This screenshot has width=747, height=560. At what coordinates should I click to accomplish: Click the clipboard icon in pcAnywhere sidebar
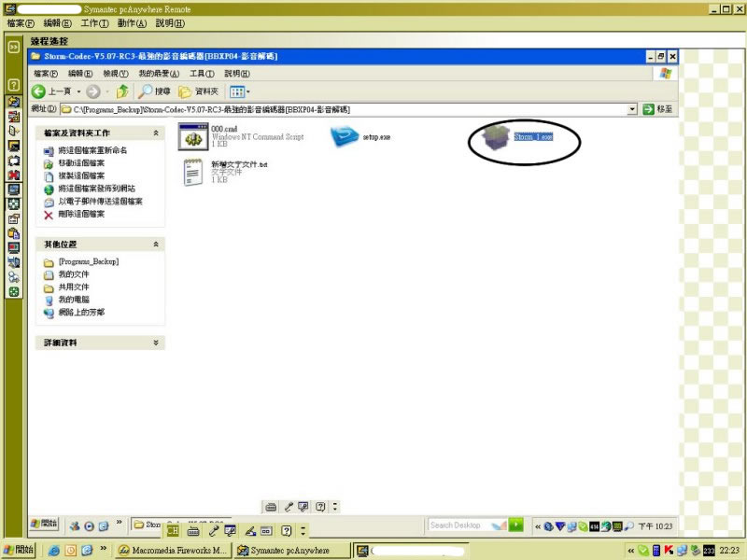click(14, 233)
